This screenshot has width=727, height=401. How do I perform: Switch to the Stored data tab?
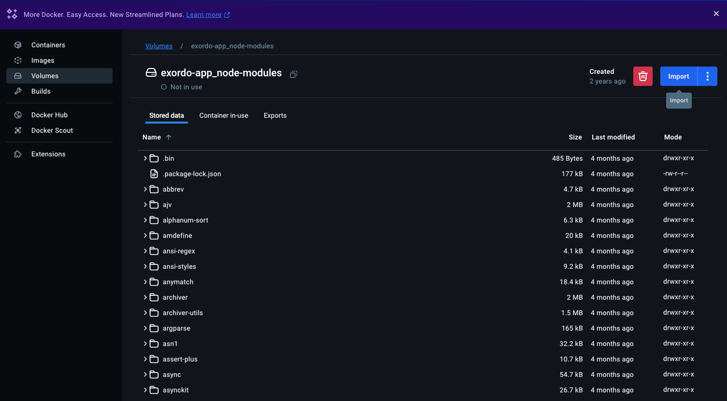coord(166,115)
